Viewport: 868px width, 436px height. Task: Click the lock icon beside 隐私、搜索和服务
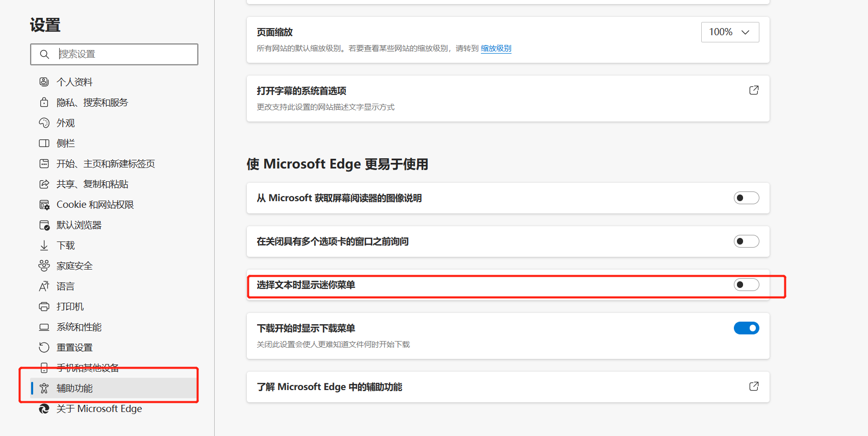[44, 102]
